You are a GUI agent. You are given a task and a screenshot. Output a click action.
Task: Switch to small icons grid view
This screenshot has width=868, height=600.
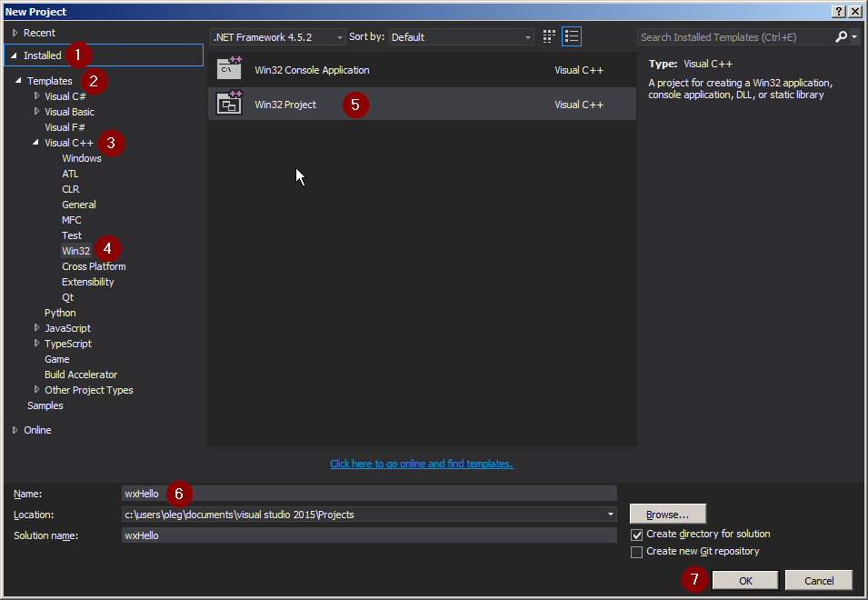click(549, 36)
